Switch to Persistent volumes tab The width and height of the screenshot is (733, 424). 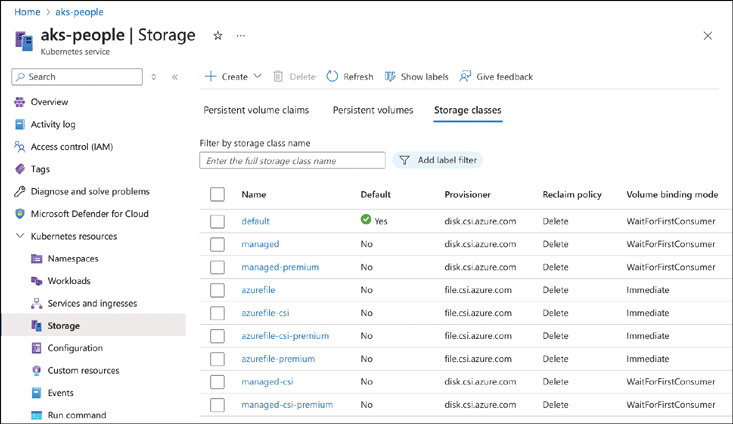[x=373, y=110]
